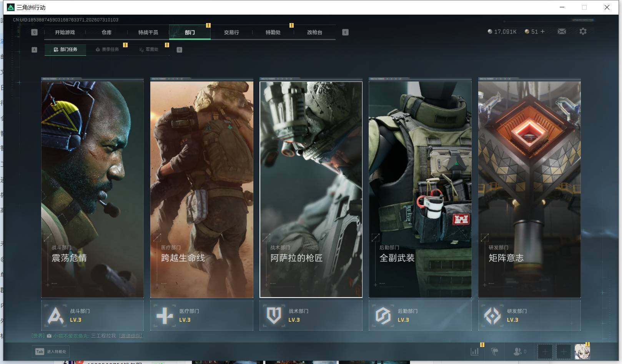Click the 邀请组队 invite link in chat

[x=131, y=336]
